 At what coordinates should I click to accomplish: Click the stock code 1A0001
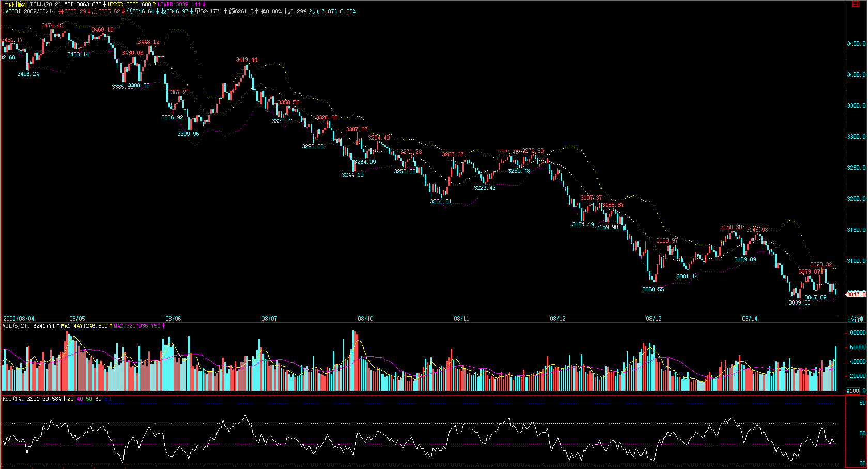(x=11, y=11)
